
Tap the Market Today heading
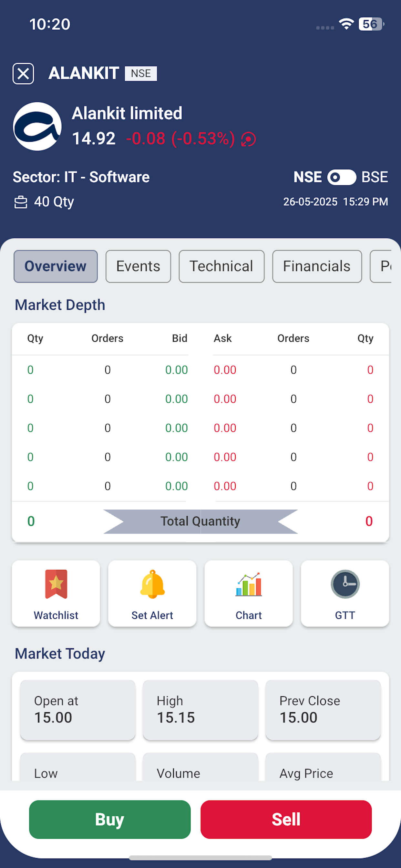60,654
